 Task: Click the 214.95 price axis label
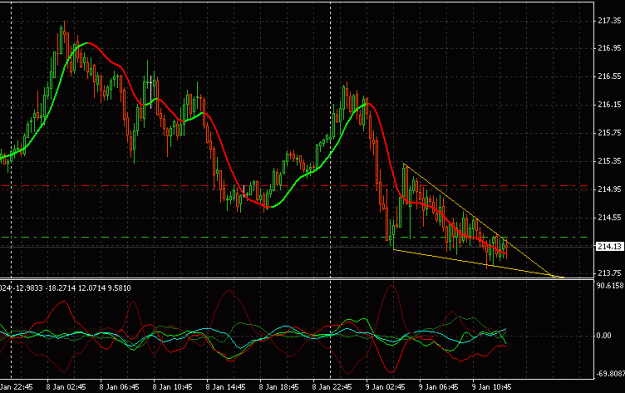(610, 189)
